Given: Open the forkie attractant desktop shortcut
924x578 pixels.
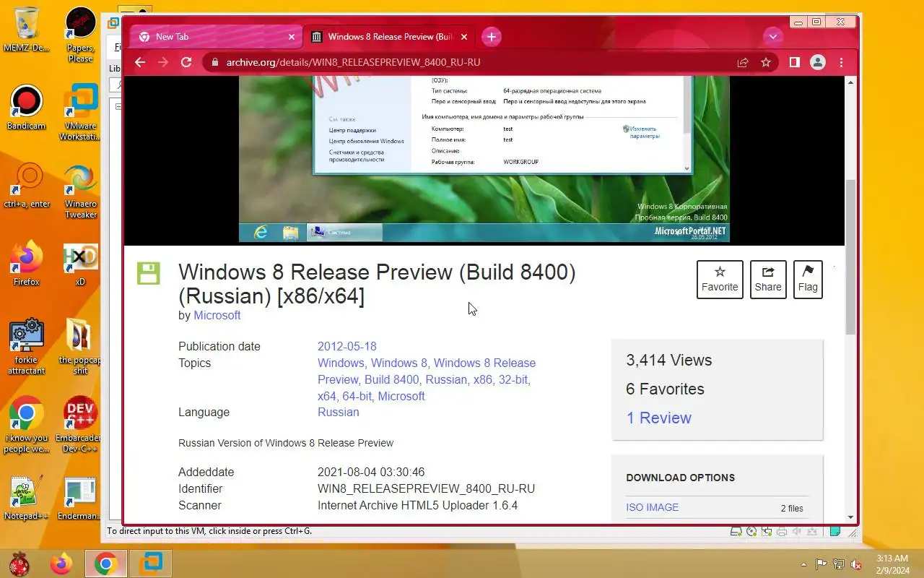Looking at the screenshot, I should 27,347.
